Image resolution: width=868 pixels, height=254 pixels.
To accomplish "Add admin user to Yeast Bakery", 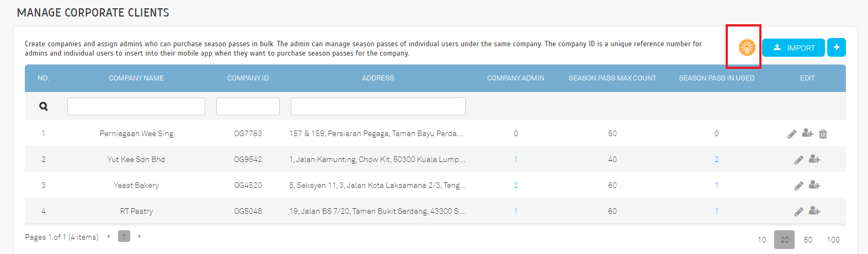I will coord(814,185).
